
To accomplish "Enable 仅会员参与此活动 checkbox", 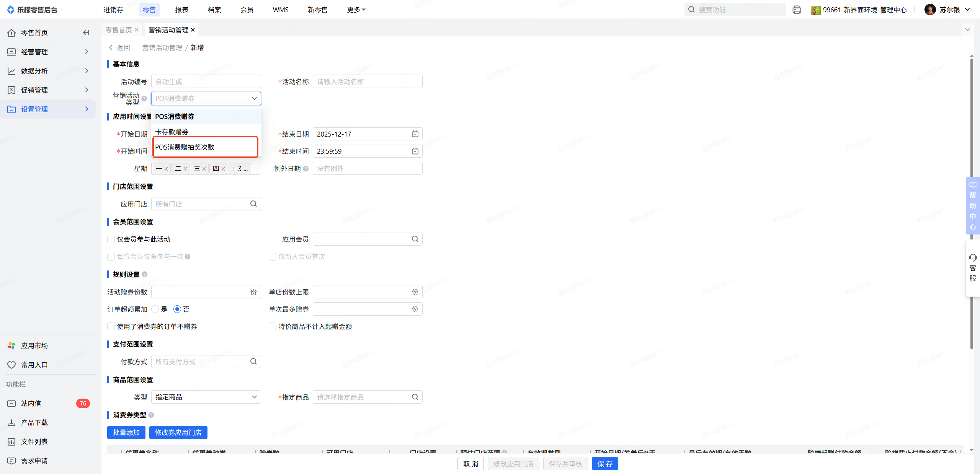I will coord(111,239).
